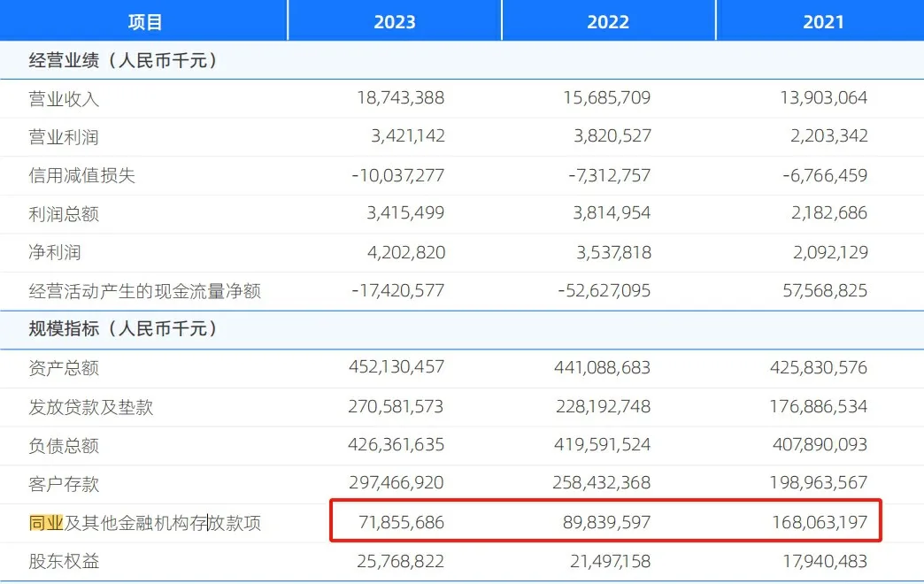Screen dimensions: 924x584
Task: Click 2022 利润总额 value 3,814,954
Action: [608, 213]
